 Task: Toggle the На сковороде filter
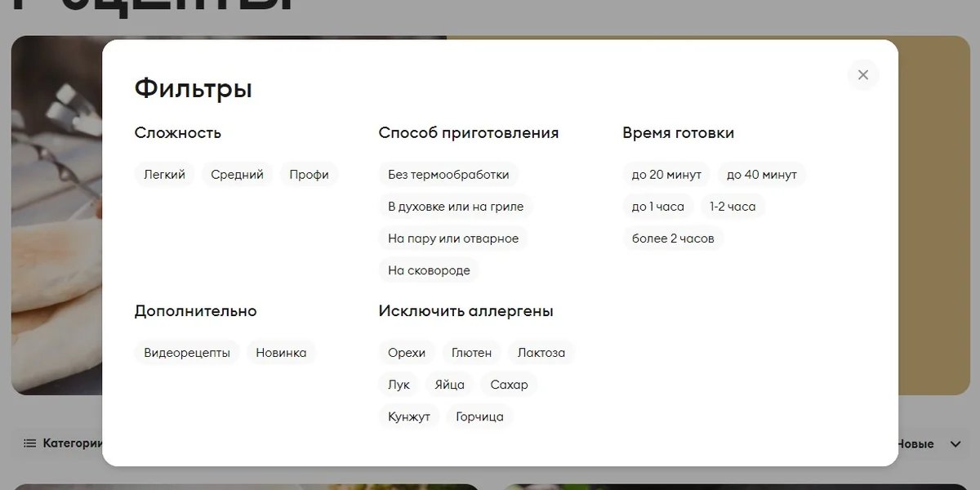[428, 269]
